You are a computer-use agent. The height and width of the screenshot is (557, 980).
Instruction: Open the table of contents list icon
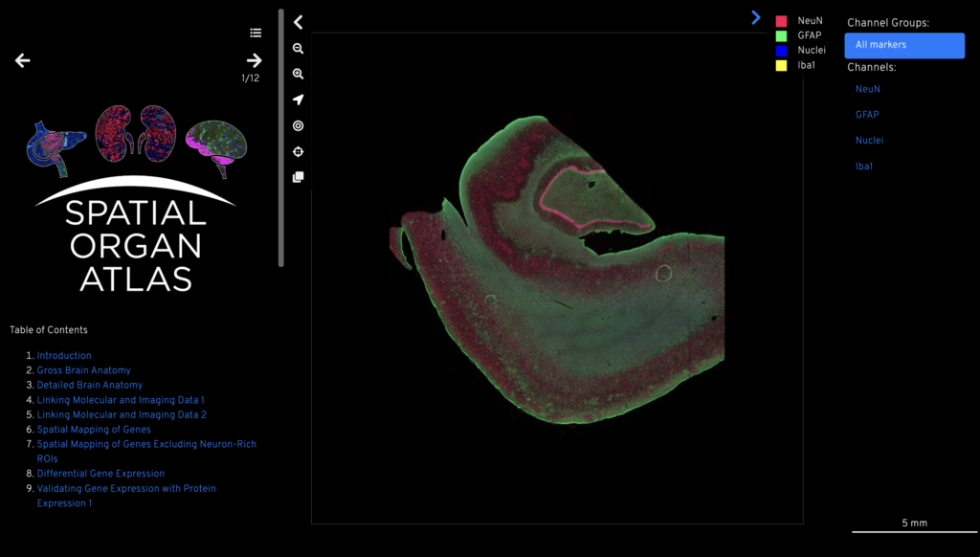coord(256,33)
